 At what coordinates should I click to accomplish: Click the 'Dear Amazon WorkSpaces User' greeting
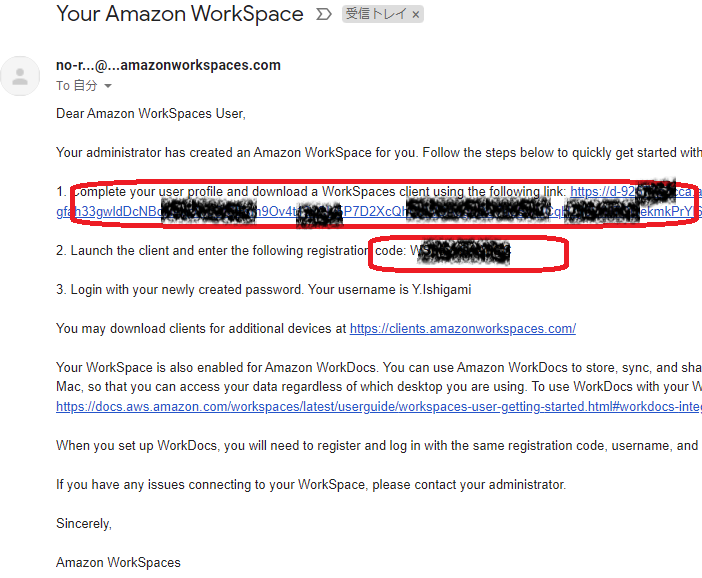pyautogui.click(x=150, y=114)
